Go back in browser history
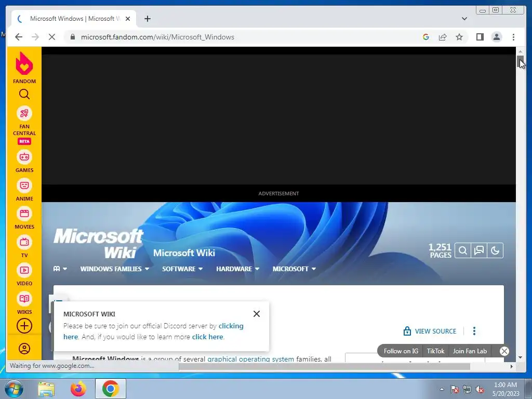This screenshot has height=399, width=532. tap(19, 37)
